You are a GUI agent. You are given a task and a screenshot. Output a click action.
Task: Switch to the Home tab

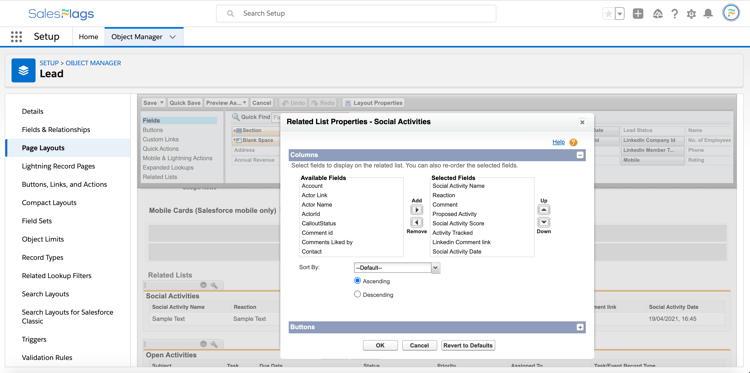[88, 37]
